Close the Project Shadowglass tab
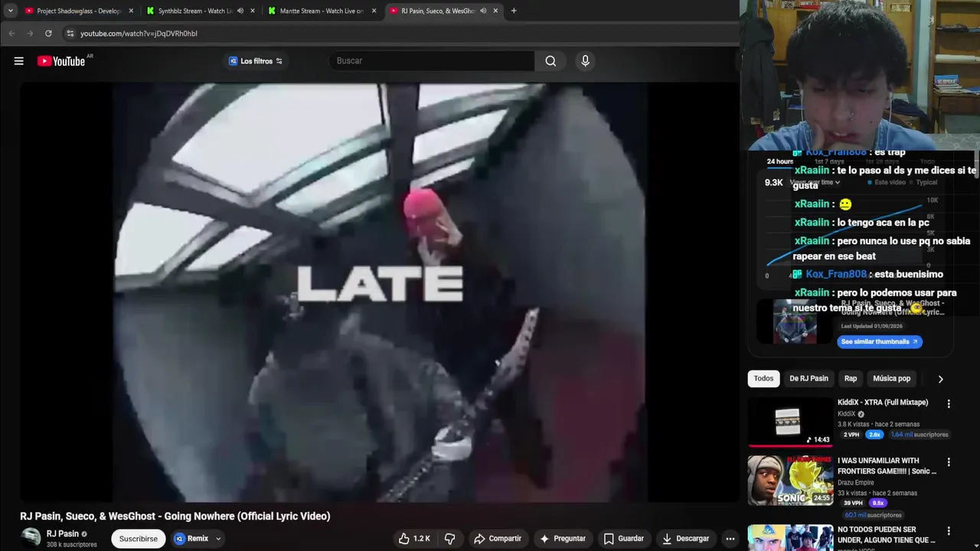The height and width of the screenshot is (551, 980). 131,11
